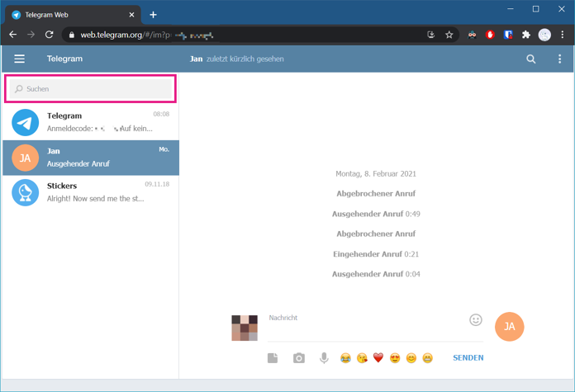
Task: Bookmark page with the star icon
Action: click(x=449, y=35)
